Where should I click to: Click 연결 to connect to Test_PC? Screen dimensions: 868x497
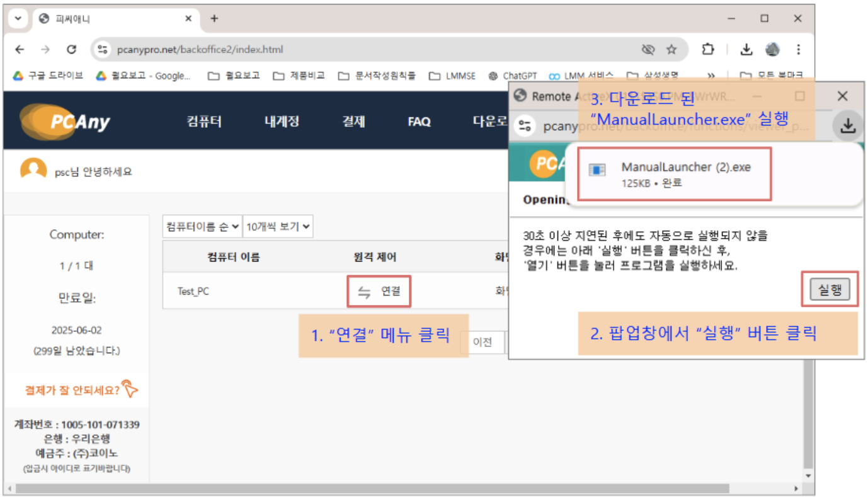coord(379,292)
